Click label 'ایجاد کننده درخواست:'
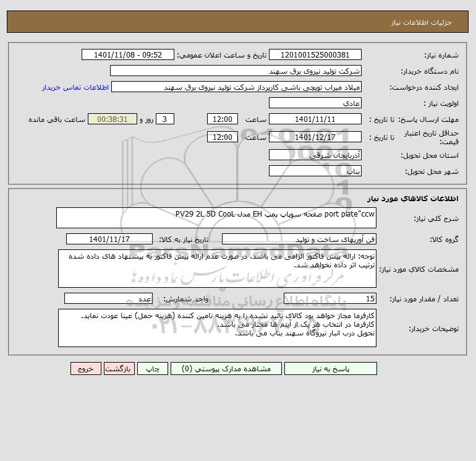476x461 pixels. click(x=424, y=87)
